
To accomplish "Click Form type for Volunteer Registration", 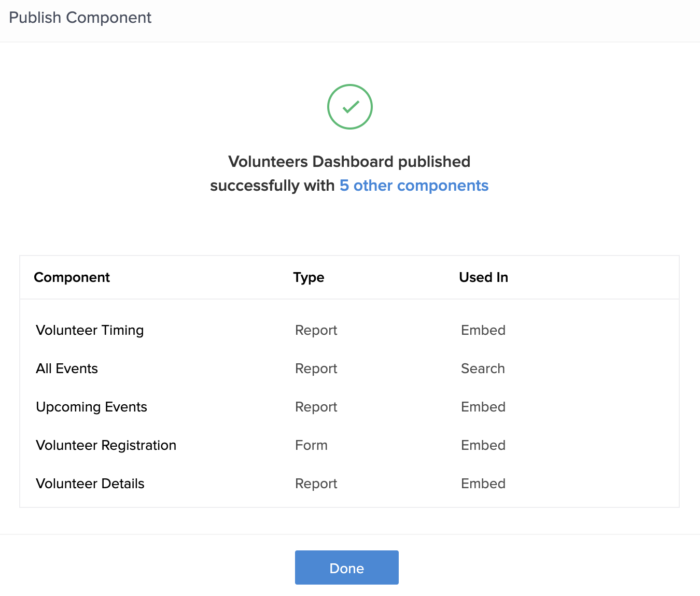I will point(311,445).
